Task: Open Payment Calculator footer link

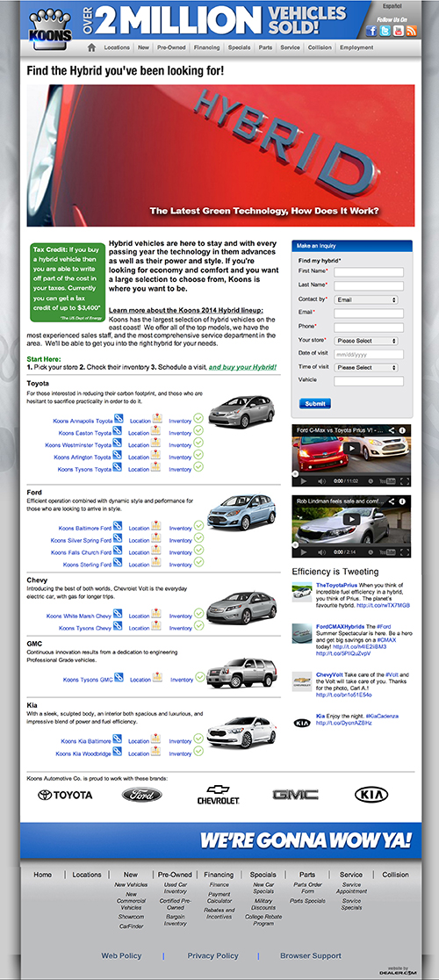Action: [219, 897]
